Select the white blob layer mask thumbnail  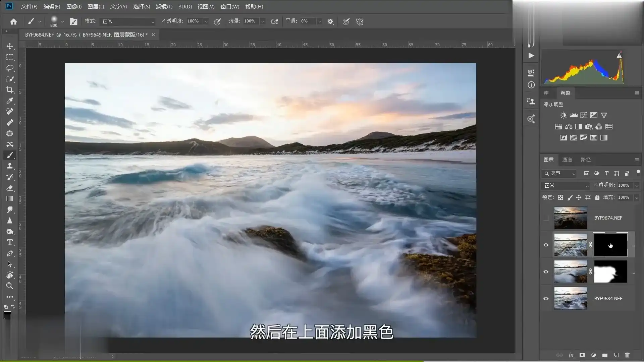point(610,272)
